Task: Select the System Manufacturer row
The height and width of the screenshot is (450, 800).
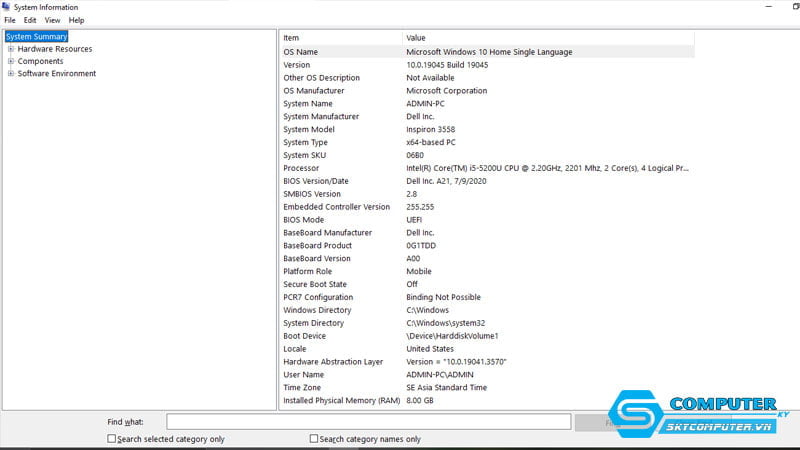Action: (488, 116)
